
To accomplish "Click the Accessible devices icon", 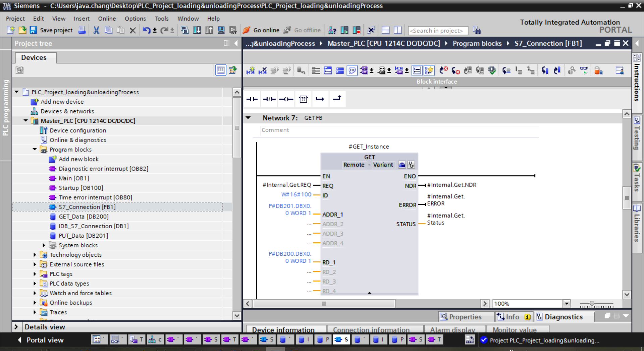I will tap(332, 30).
